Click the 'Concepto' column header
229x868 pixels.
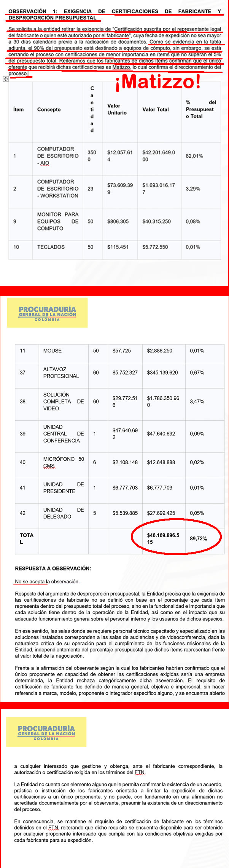[49, 109]
